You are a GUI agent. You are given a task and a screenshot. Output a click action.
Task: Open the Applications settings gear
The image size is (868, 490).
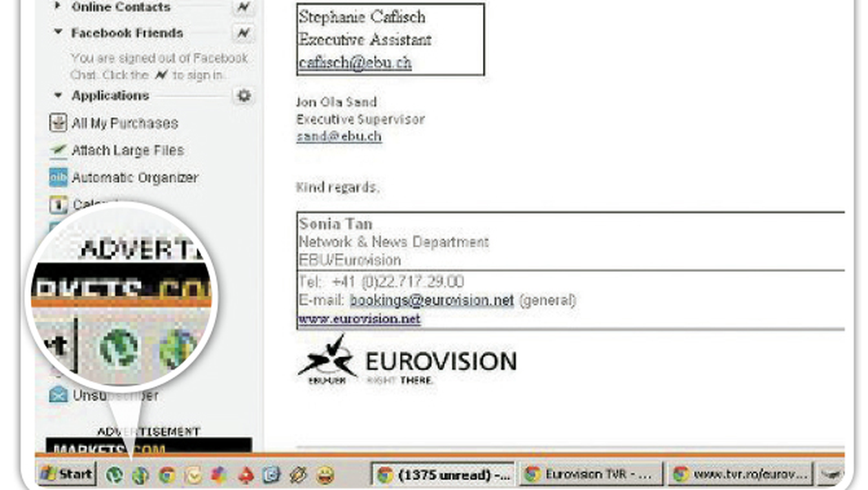[243, 96]
